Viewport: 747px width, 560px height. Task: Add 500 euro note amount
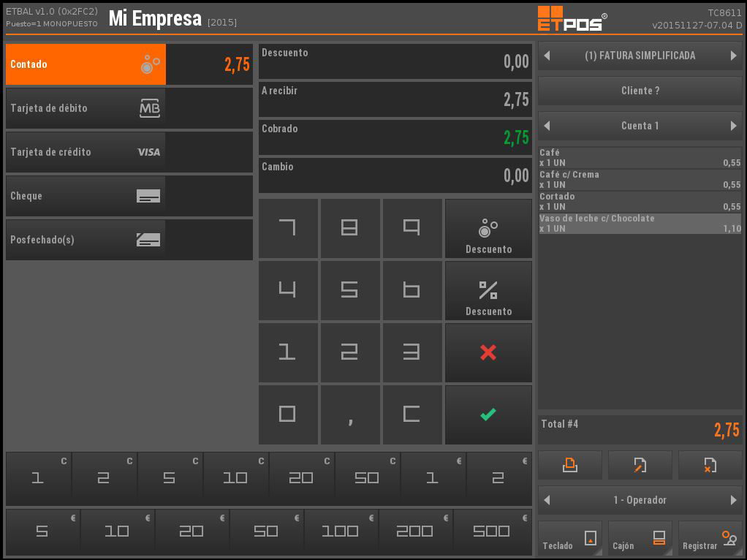tap(493, 532)
